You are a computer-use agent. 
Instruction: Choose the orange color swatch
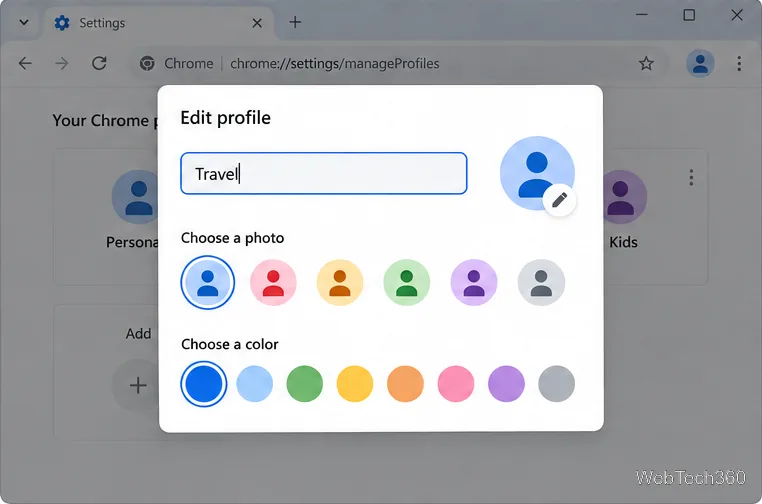pyautogui.click(x=405, y=384)
